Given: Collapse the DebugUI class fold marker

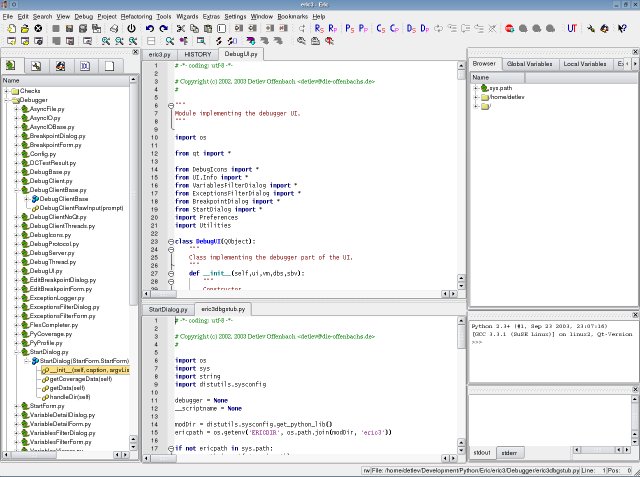Looking at the screenshot, I should [x=171, y=241].
